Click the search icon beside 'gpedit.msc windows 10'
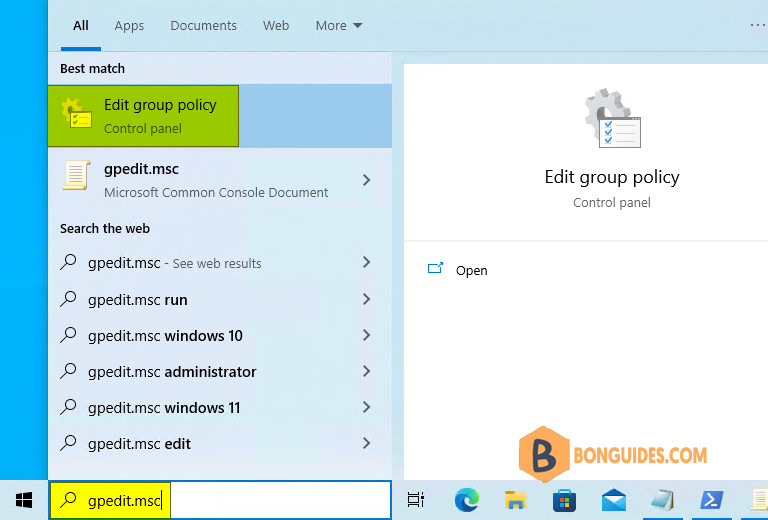The height and width of the screenshot is (520, 768). tap(69, 335)
